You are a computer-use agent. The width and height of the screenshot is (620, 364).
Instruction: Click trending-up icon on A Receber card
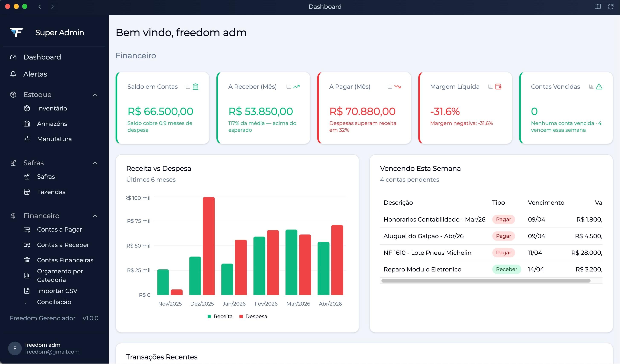pyautogui.click(x=297, y=87)
